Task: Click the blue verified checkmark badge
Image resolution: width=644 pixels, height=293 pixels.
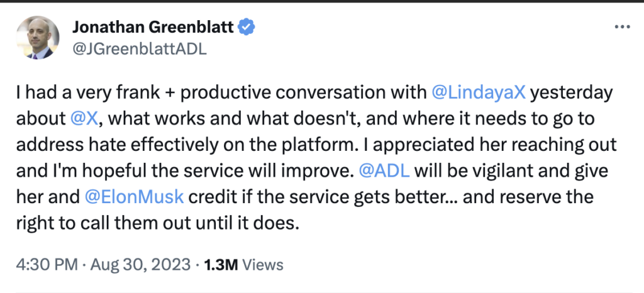Action: point(248,27)
